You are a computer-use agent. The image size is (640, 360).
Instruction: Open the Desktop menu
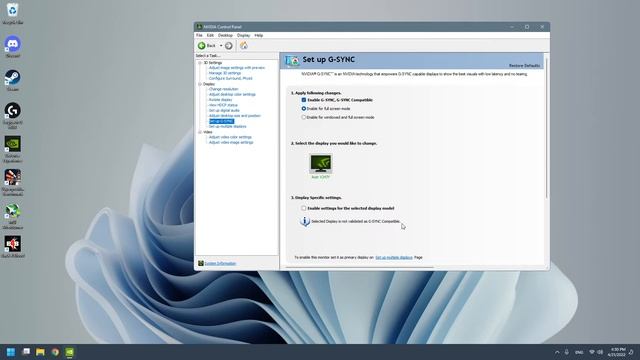(225, 36)
